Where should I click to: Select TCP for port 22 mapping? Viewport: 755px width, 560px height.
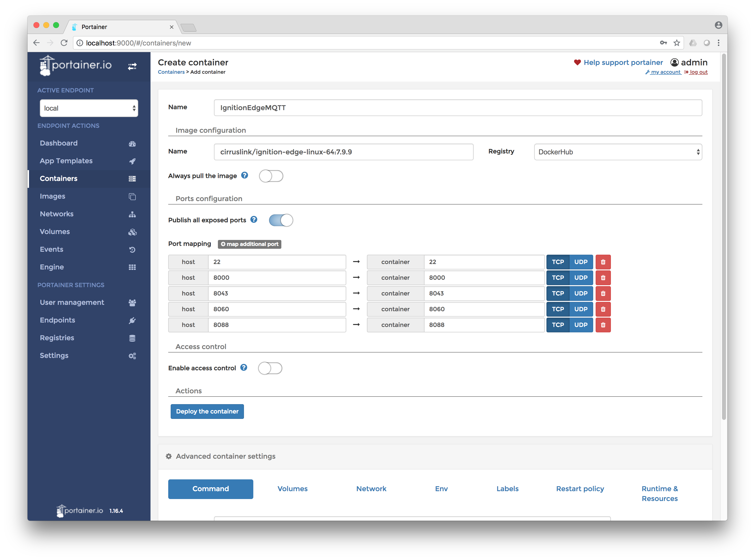tap(558, 262)
